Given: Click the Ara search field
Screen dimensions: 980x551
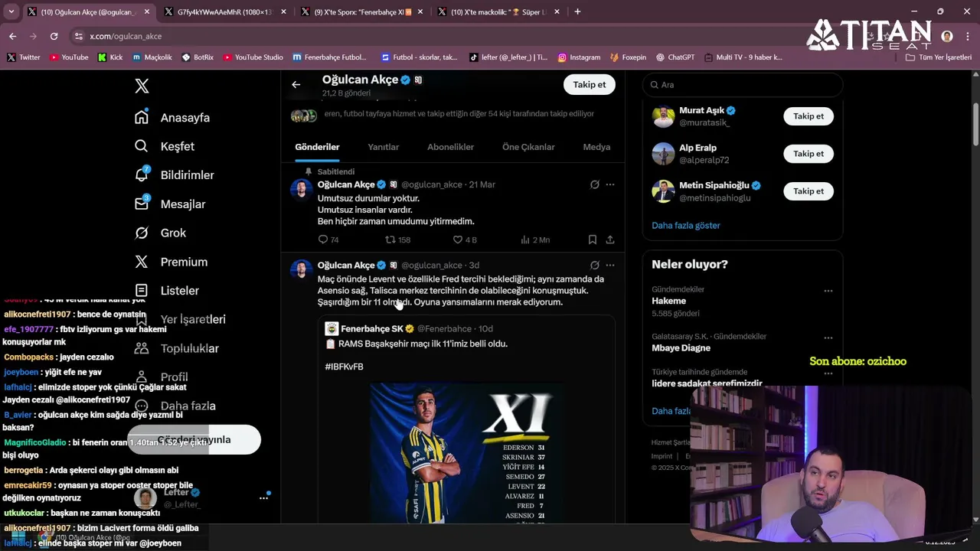Looking at the screenshot, I should (742, 85).
